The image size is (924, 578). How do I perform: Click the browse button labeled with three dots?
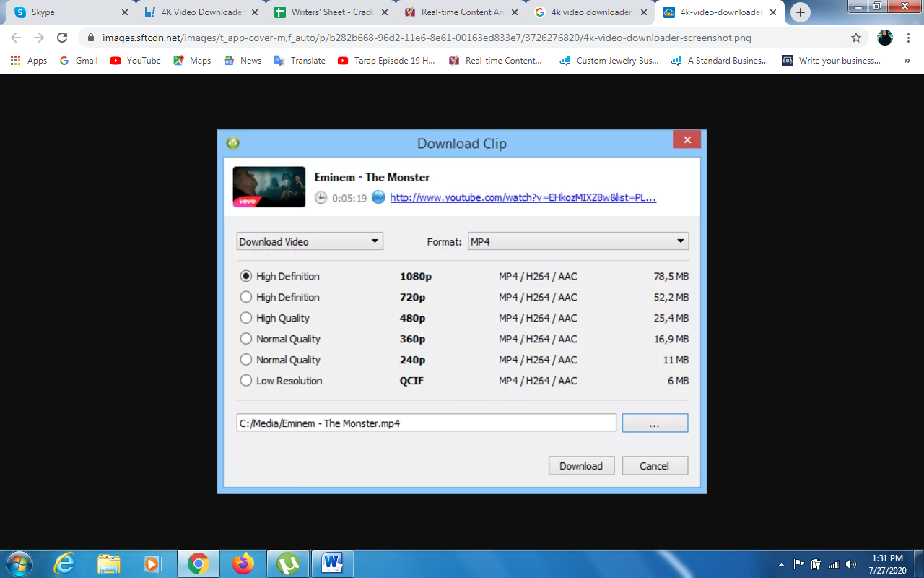[x=655, y=423]
